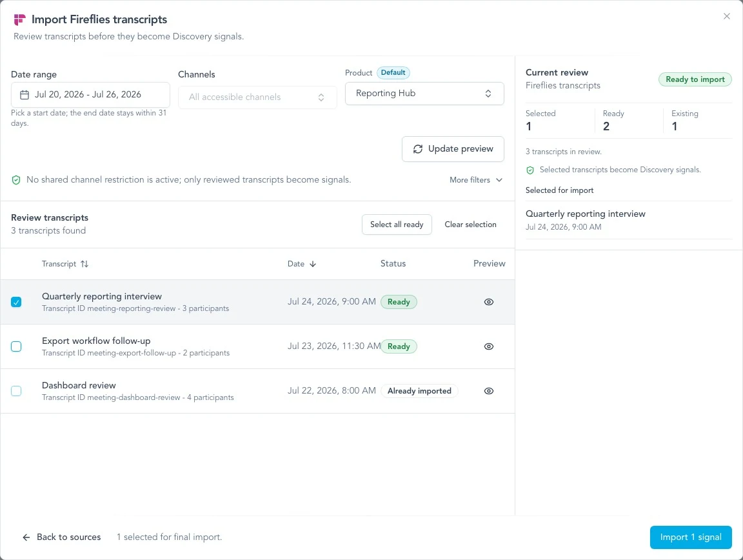Click Jul 22, 2026, 8:00 AM date

pos(332,391)
